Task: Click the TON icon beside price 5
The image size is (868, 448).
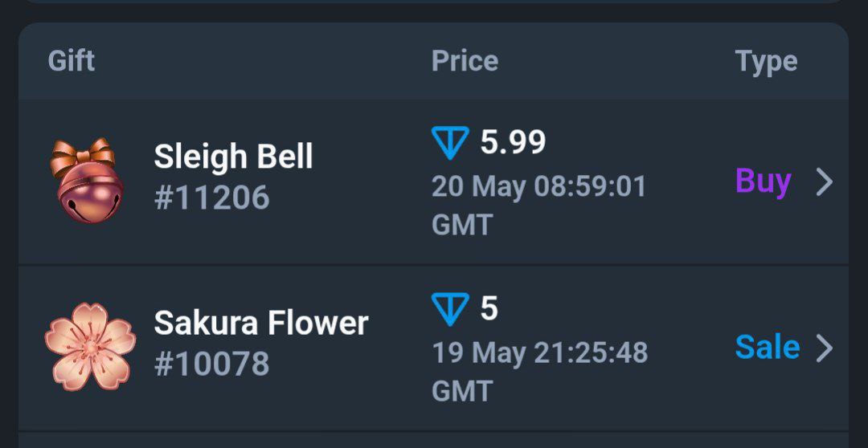Action: click(450, 309)
